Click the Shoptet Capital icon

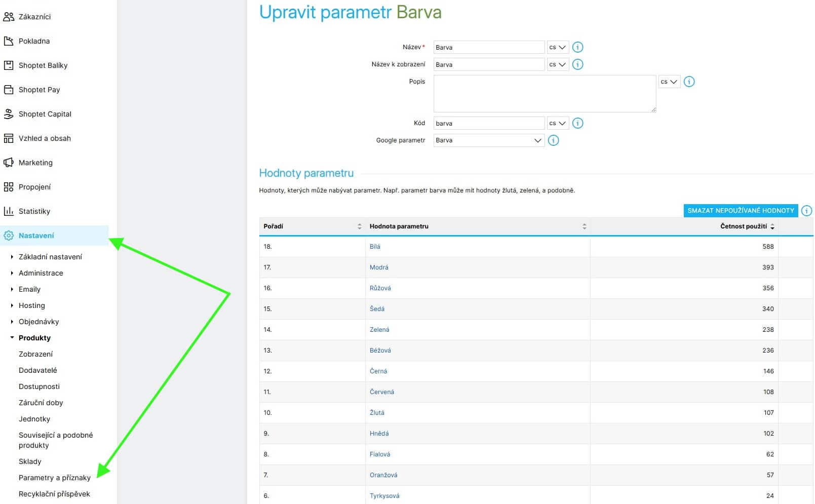point(9,114)
